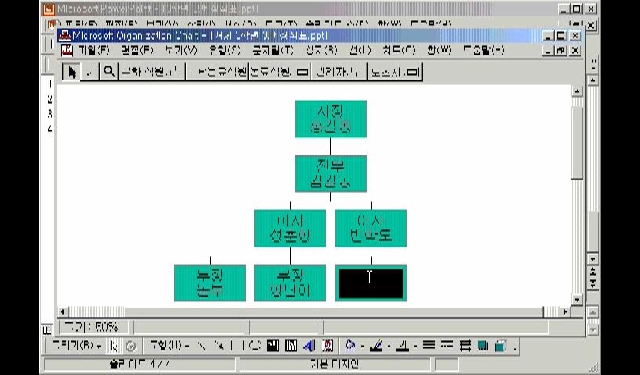Open the Draw (그리기) dropdown menu

pos(76,346)
